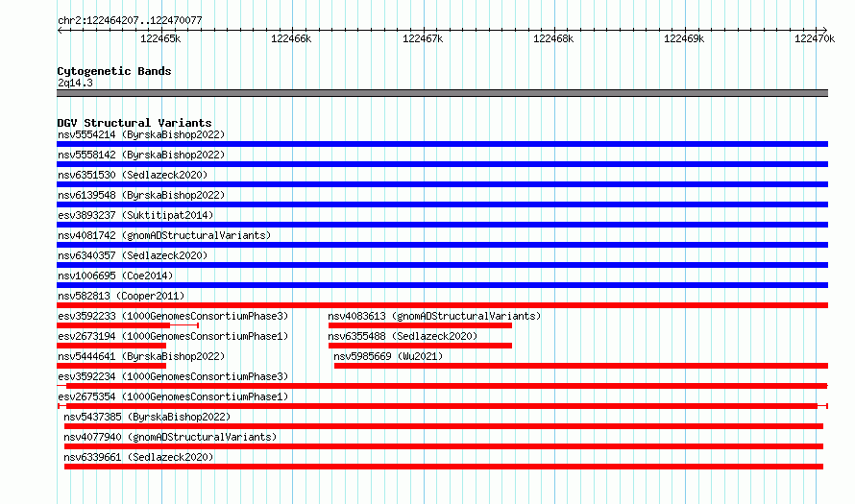The width and height of the screenshot is (855, 504).
Task: Click the red bar under nsv5985669
Action: 581,366
